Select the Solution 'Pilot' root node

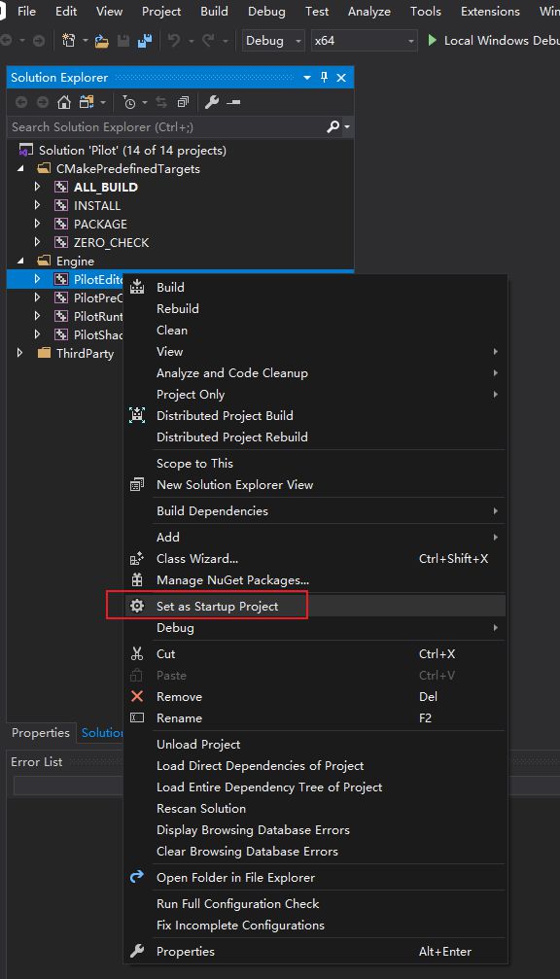point(132,151)
